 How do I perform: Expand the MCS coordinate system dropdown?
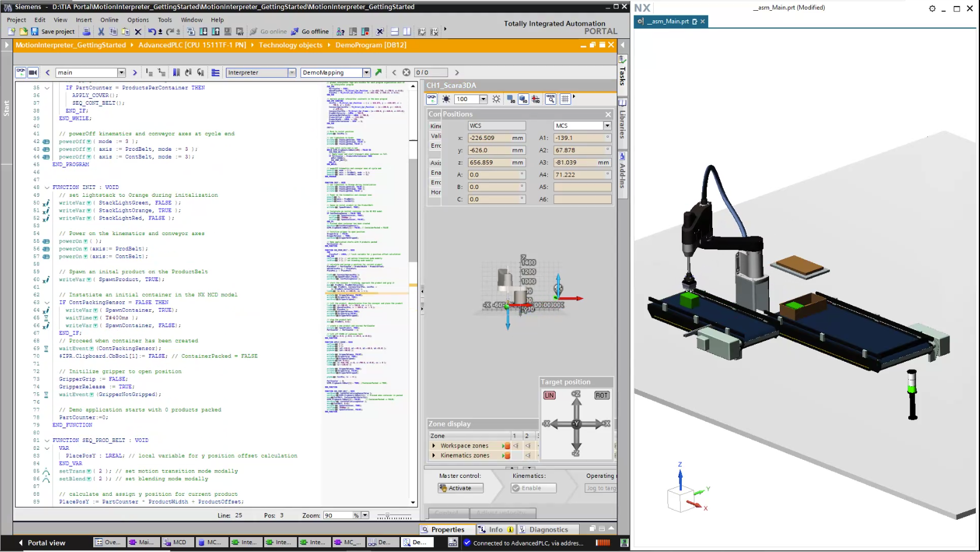coord(607,126)
